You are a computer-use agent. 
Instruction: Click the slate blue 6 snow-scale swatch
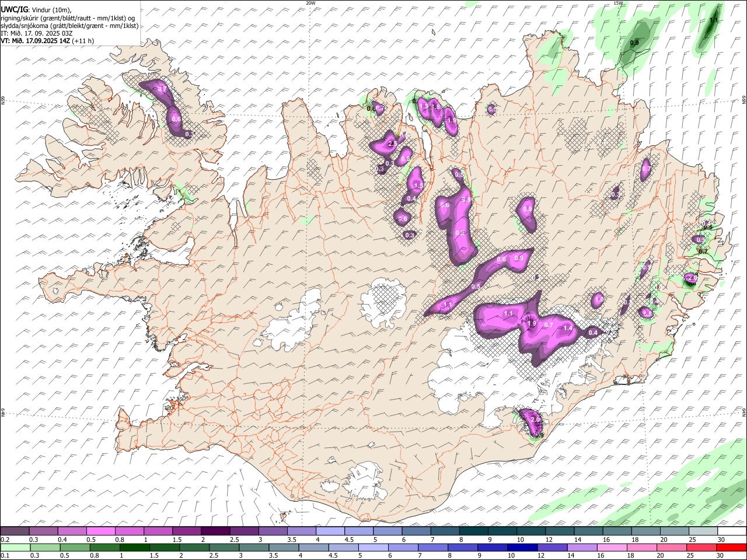click(416, 531)
